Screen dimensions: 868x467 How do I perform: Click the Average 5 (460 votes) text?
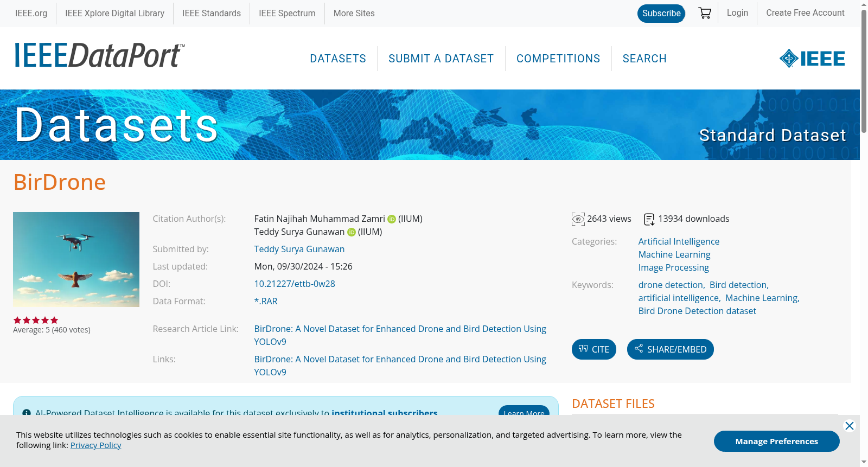coord(52,330)
